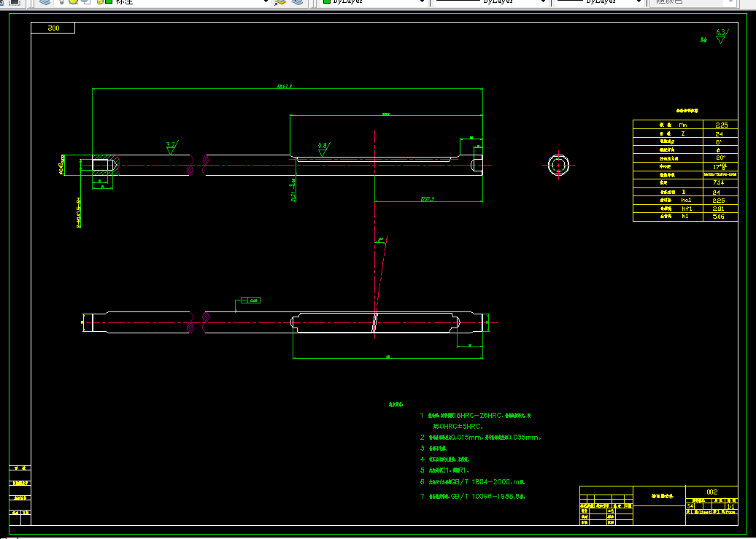
Task: Click the 20° pressure angle value
Action: point(720,158)
